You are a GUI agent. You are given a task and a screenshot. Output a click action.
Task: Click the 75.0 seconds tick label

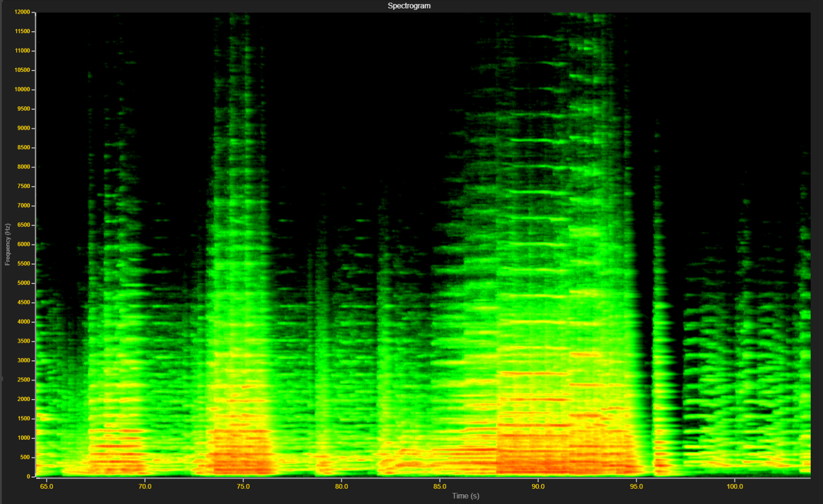(243, 486)
